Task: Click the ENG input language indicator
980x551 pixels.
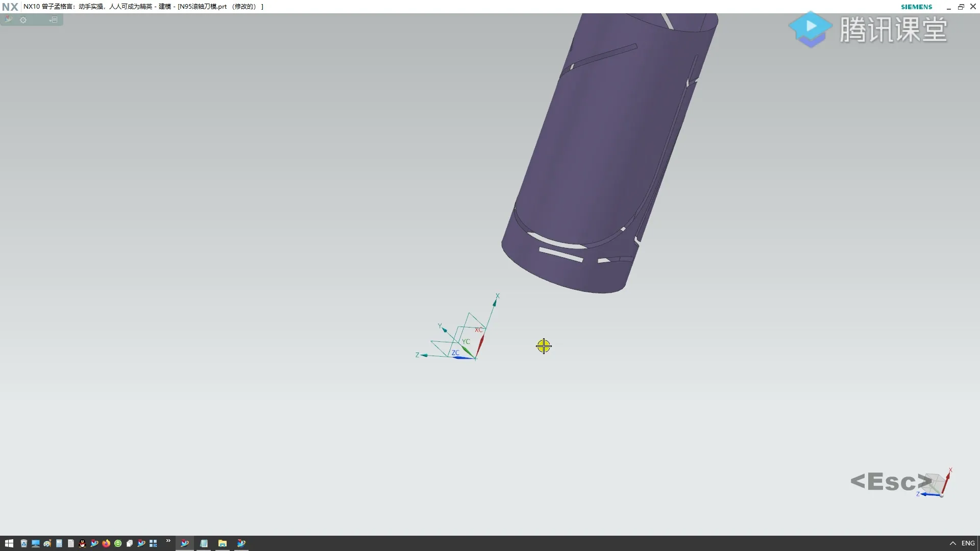Action: click(968, 543)
